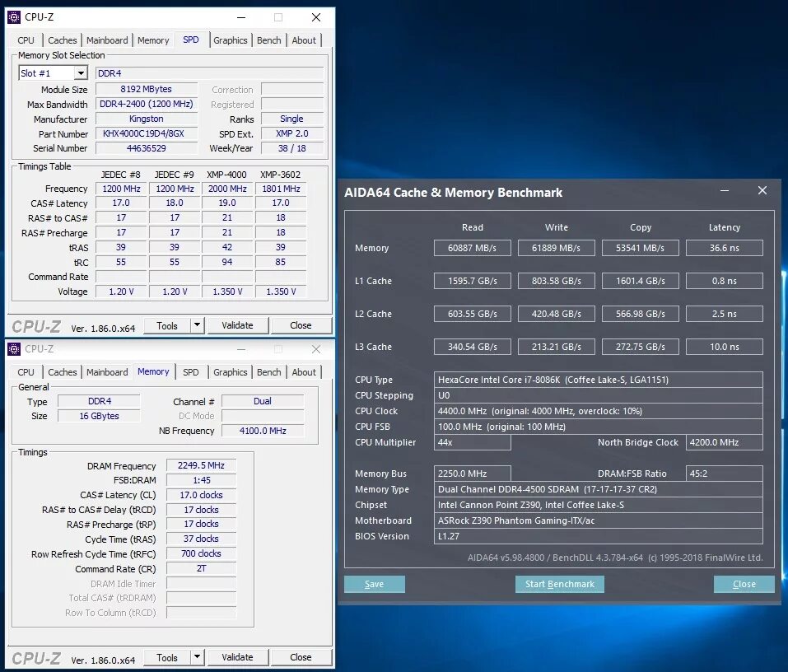The width and height of the screenshot is (788, 672).
Task: Click Command Rate value 2T
Action: tap(201, 568)
